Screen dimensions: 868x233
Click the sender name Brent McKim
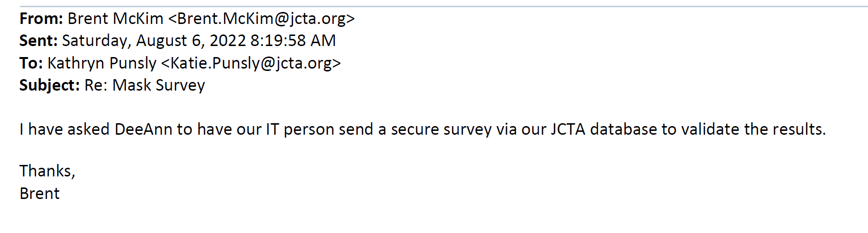click(115, 19)
